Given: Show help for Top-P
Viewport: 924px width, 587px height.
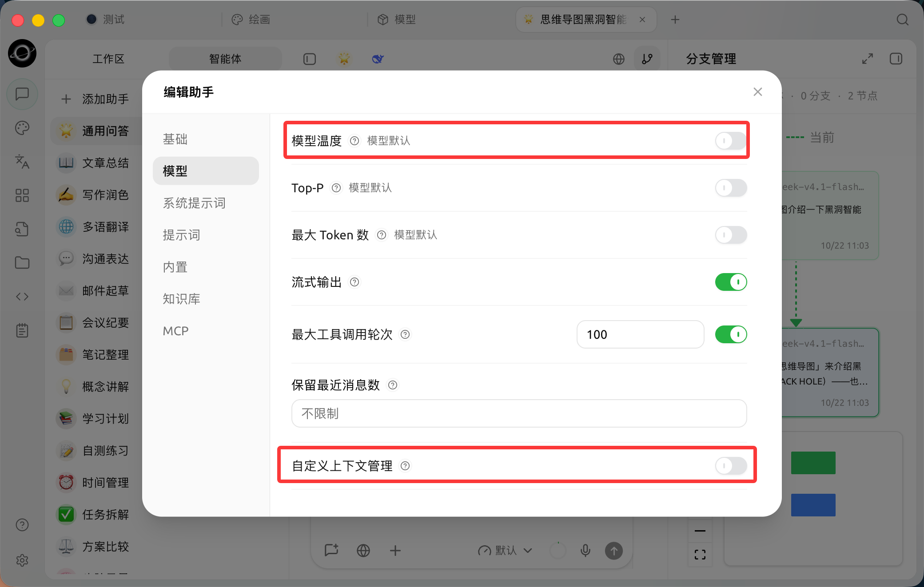Looking at the screenshot, I should tap(336, 188).
